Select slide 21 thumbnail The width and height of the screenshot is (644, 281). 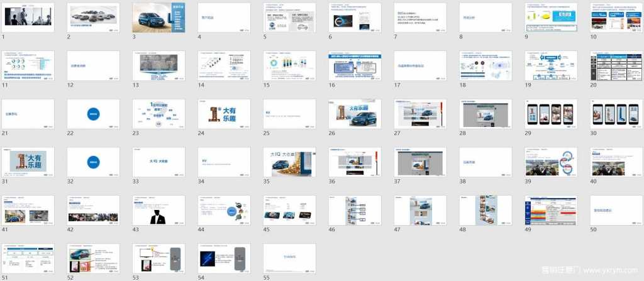(28, 114)
